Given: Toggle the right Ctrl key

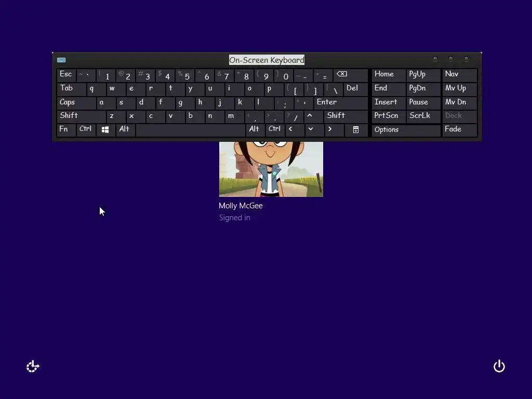Looking at the screenshot, I should coord(275,129).
